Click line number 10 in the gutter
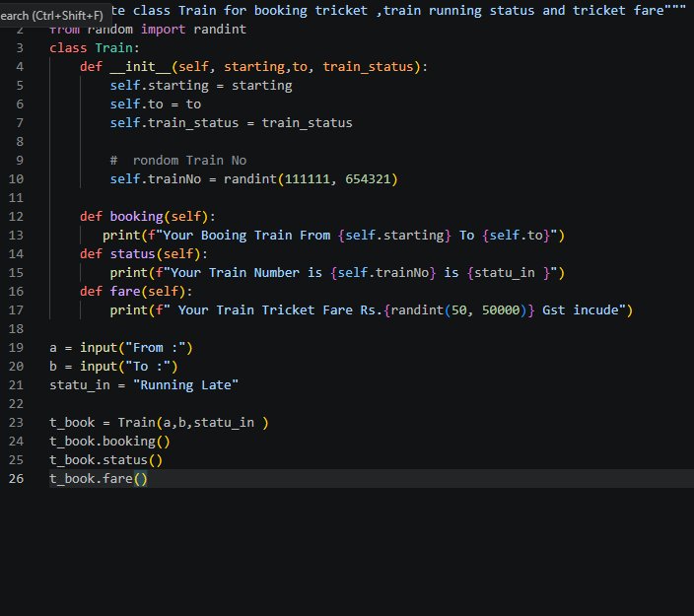 [16, 179]
